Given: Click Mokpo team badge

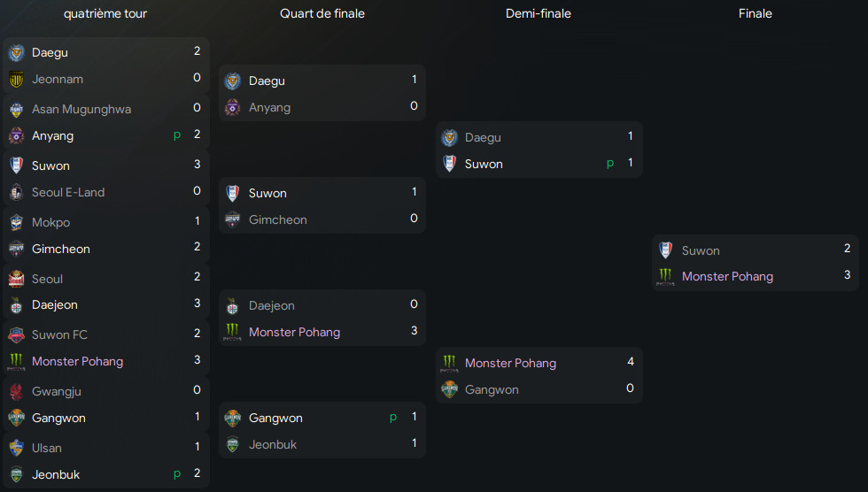Looking at the screenshot, I should point(16,222).
